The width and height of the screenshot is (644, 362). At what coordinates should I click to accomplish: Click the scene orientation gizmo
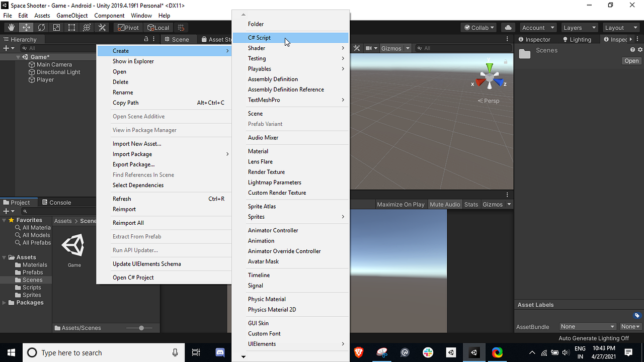[x=490, y=76]
